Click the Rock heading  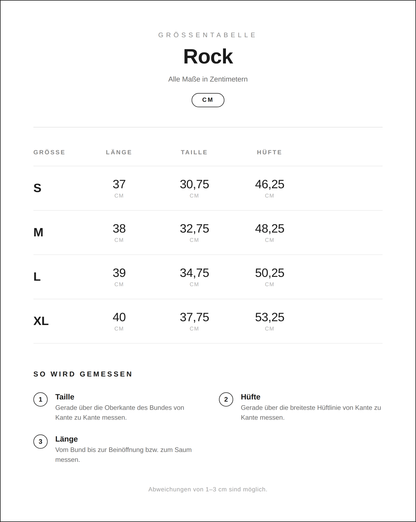coord(208,56)
